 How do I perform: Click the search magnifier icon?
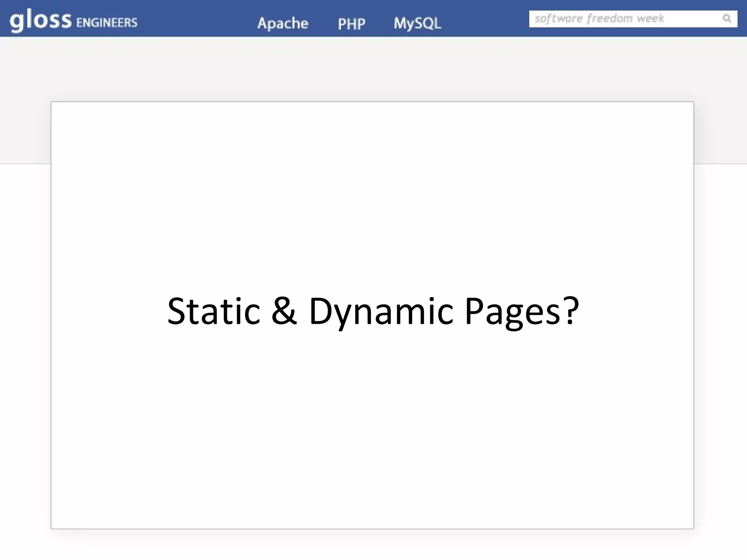coord(727,19)
